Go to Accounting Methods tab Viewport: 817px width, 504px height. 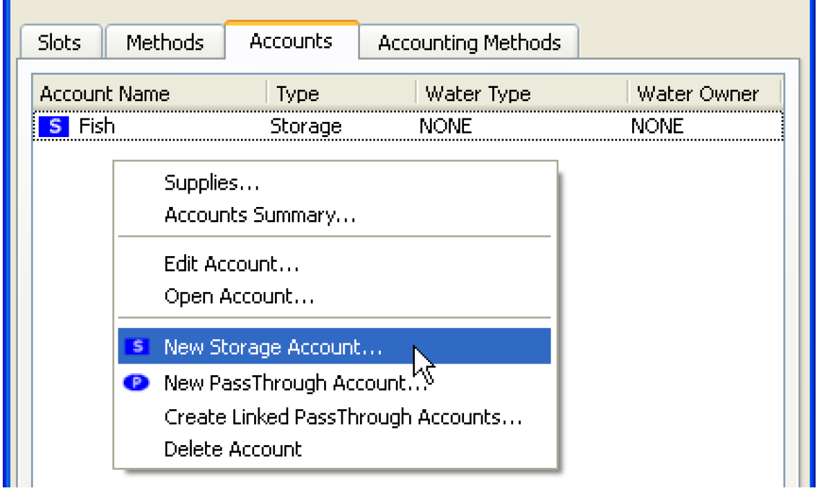[x=469, y=43]
